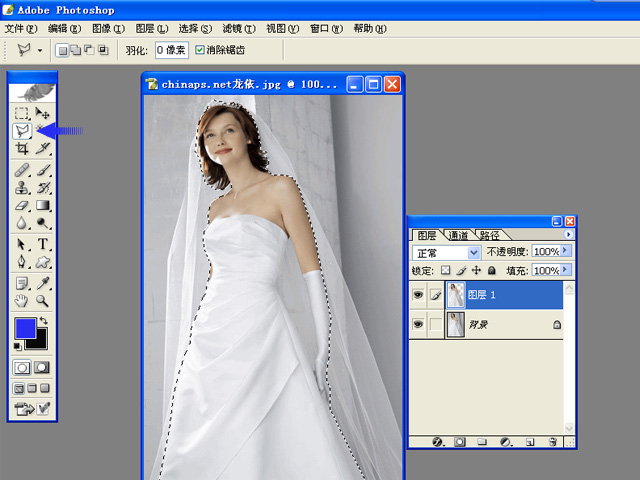The height and width of the screenshot is (480, 640).
Task: Add a layer style in Layers panel
Action: [x=438, y=442]
